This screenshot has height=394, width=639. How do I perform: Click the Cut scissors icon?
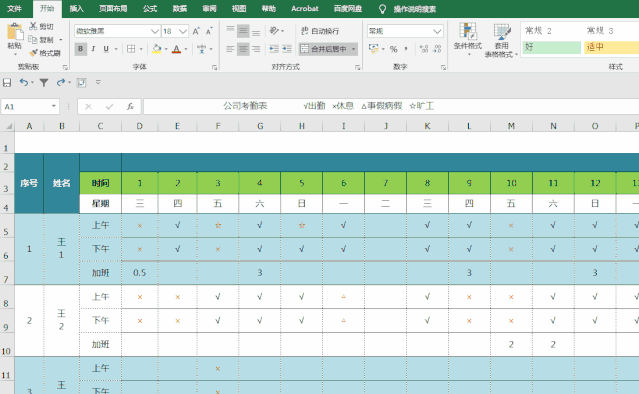click(33, 26)
